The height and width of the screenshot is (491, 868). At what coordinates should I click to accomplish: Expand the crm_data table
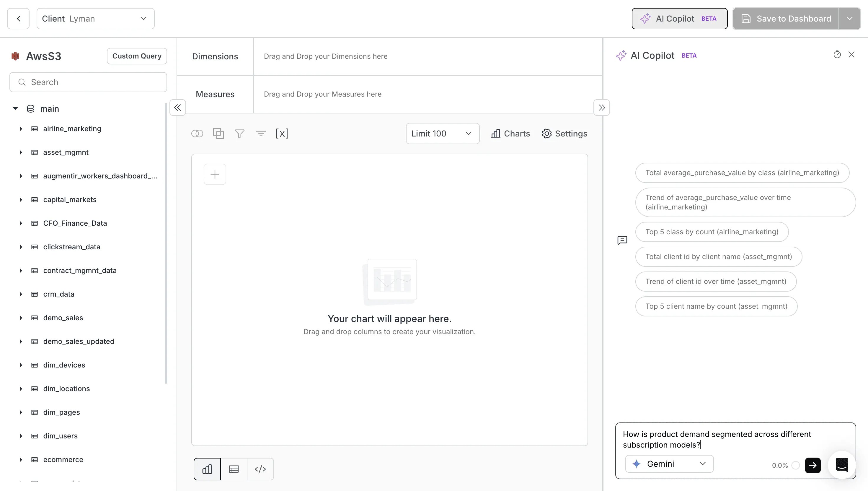click(x=21, y=294)
